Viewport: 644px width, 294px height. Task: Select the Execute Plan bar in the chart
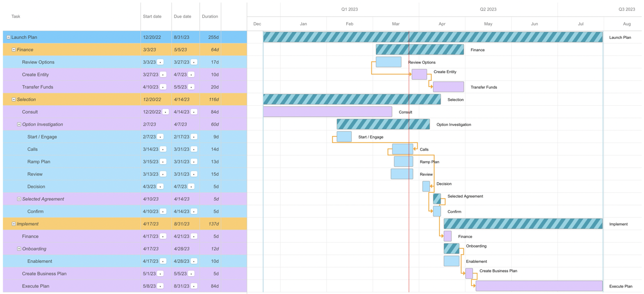click(538, 286)
